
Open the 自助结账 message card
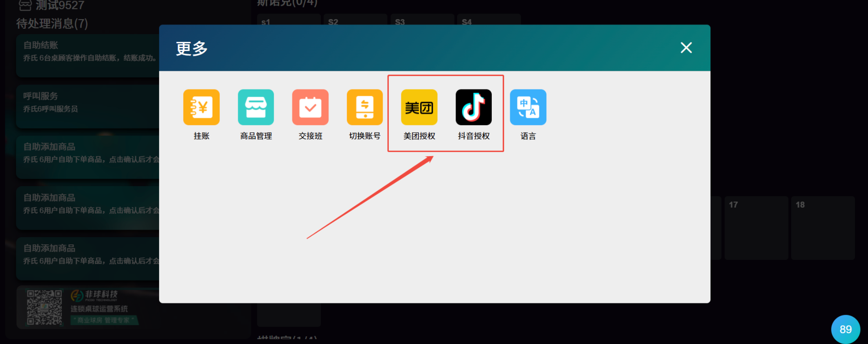(x=88, y=55)
